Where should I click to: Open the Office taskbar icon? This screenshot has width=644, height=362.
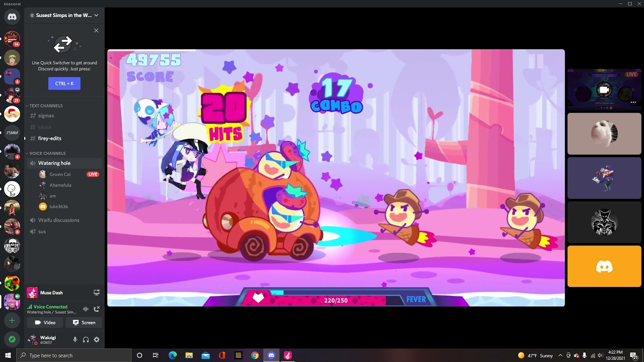pos(222,355)
